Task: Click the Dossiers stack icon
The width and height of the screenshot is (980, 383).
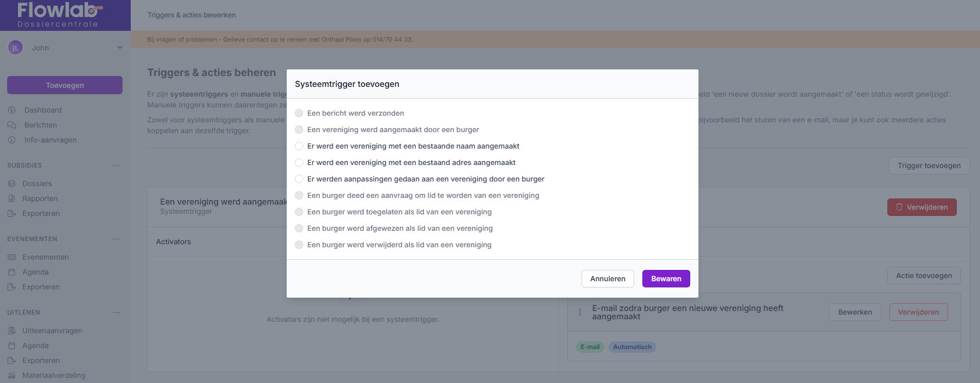Action: pos(12,184)
